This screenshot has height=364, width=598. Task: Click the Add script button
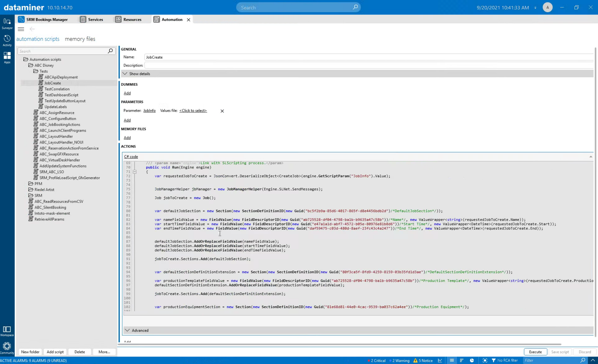pyautogui.click(x=55, y=352)
